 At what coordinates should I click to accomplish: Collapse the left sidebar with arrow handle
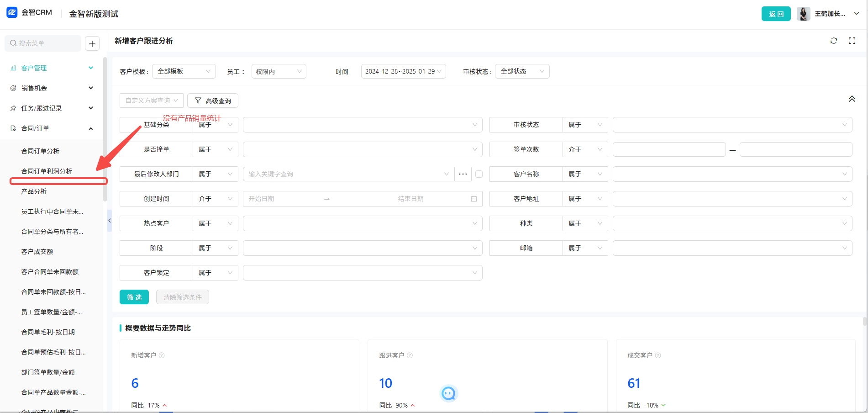coord(110,221)
